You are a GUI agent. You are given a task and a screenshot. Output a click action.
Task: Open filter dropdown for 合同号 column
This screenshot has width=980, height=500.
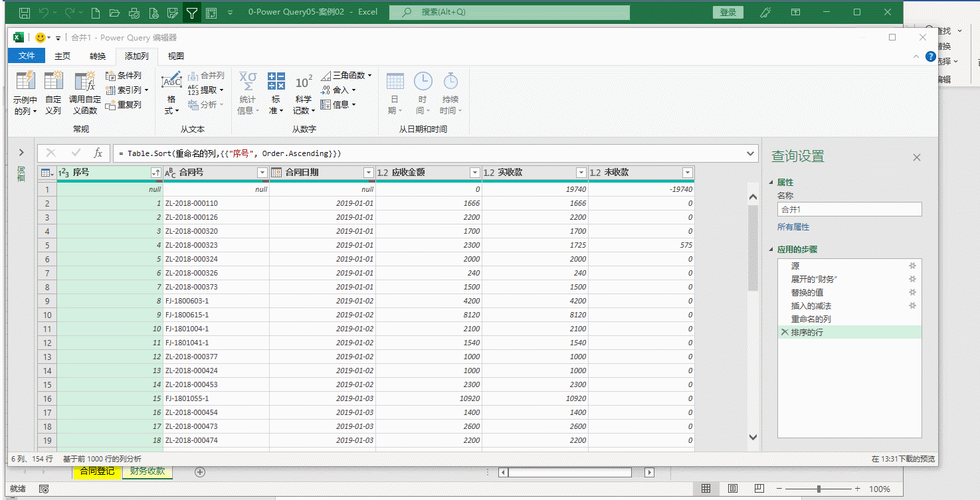(x=262, y=173)
